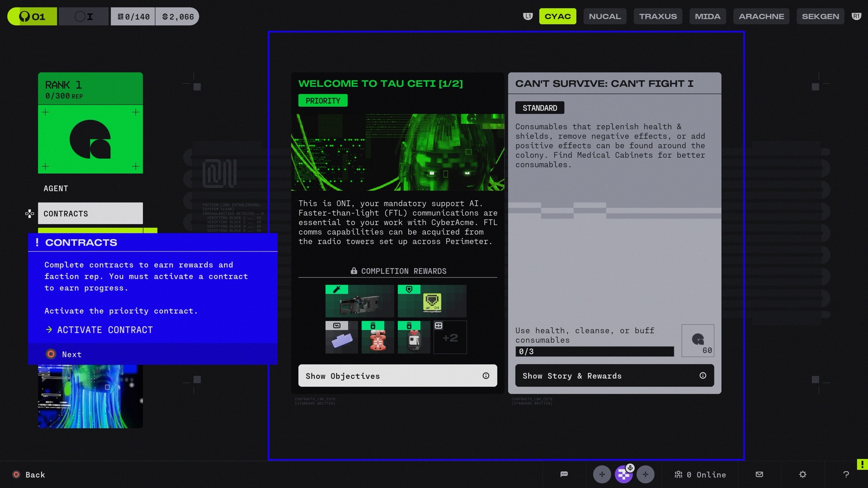Switch to the TRAXUS faction tab
Image resolution: width=868 pixels, height=488 pixels.
(x=658, y=16)
